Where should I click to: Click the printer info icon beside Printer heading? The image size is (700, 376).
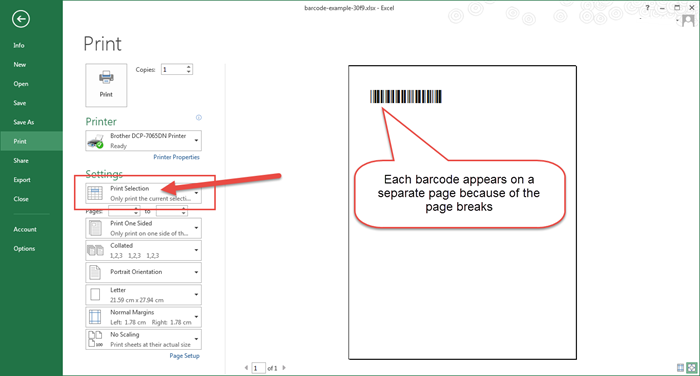coord(199,117)
